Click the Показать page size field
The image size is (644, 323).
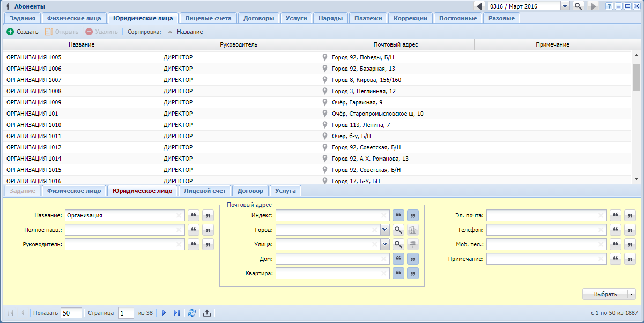click(x=71, y=313)
